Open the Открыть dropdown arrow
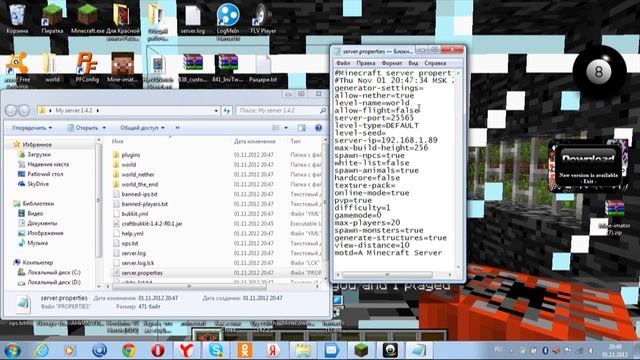The width and height of the screenshot is (640, 360). [104, 128]
